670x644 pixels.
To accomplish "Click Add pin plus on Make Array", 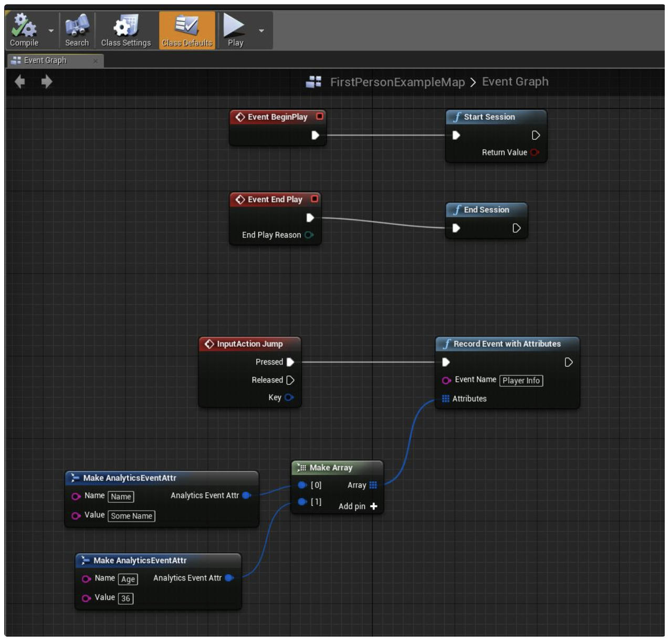I will (373, 506).
